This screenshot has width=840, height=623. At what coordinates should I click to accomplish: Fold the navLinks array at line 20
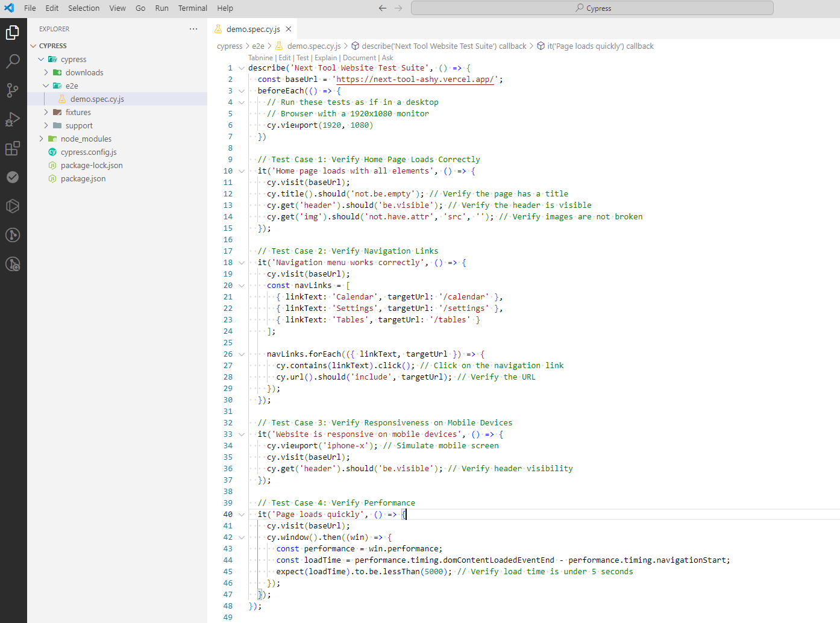(242, 286)
